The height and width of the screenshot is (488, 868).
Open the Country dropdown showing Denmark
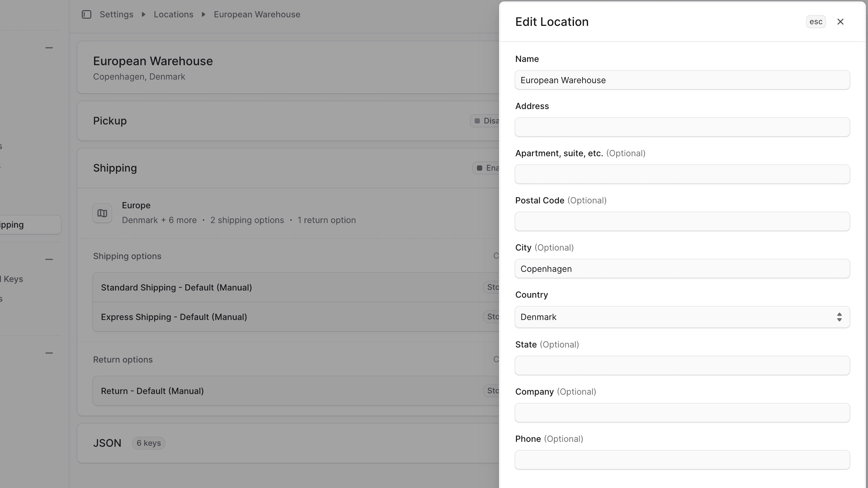pyautogui.click(x=682, y=317)
